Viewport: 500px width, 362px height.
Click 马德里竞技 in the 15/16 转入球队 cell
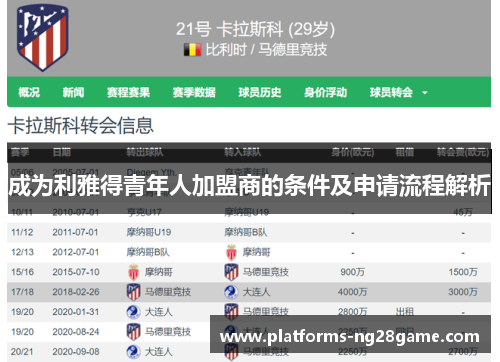point(266,272)
